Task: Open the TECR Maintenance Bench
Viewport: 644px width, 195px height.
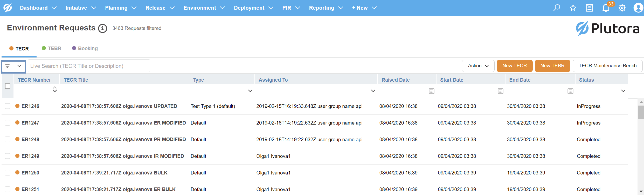Action: point(607,66)
